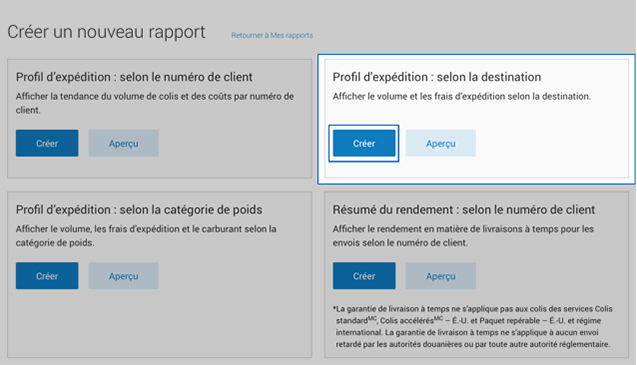Open Aperçu for the client number shipping profile
The image size is (637, 365).
click(124, 143)
